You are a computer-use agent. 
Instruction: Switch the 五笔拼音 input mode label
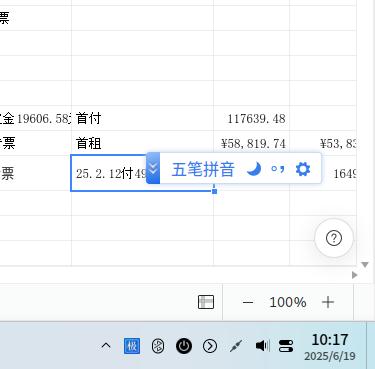click(x=203, y=169)
